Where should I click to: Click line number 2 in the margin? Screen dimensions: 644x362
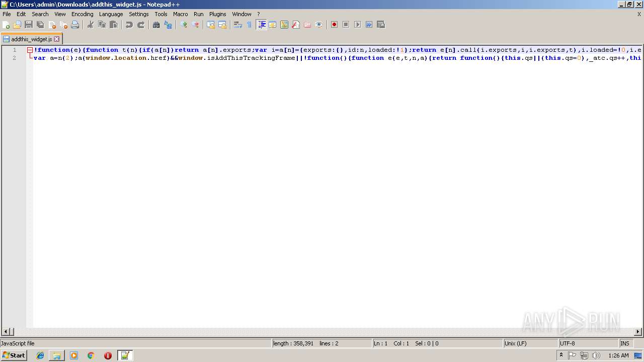[x=15, y=58]
